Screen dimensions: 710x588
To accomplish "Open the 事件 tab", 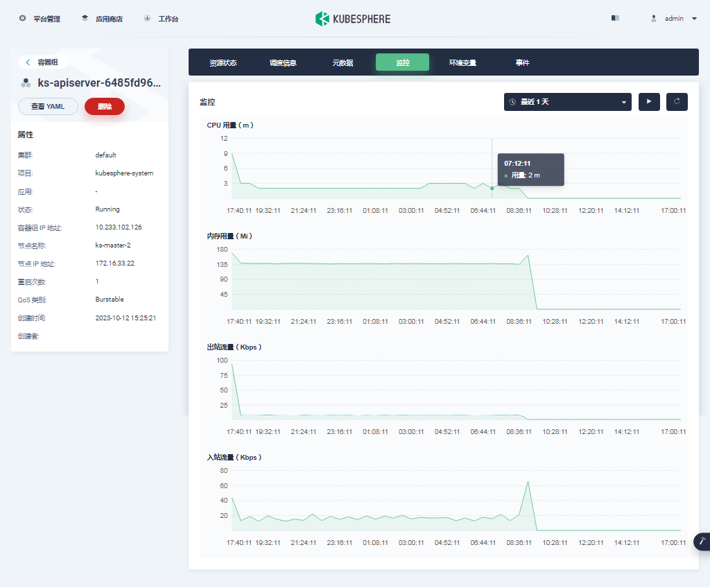I will coord(522,62).
